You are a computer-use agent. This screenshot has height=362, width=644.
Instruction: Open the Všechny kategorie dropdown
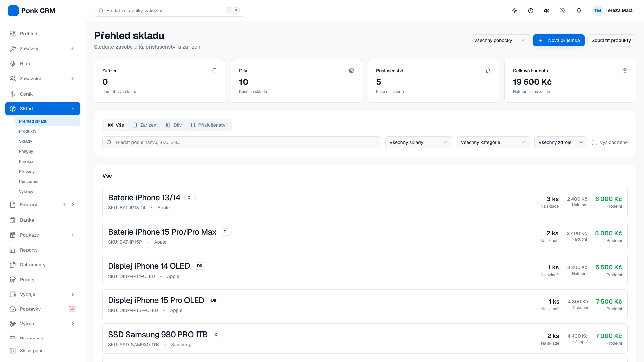pyautogui.click(x=493, y=142)
